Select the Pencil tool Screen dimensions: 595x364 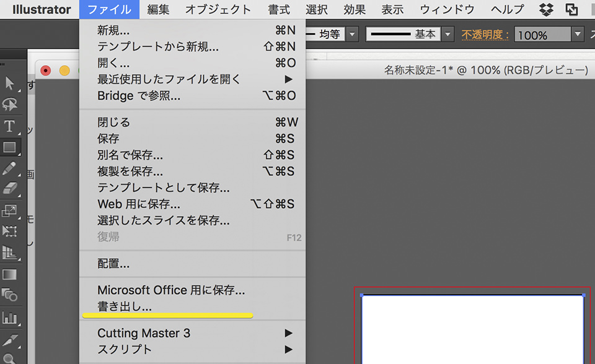pyautogui.click(x=9, y=168)
